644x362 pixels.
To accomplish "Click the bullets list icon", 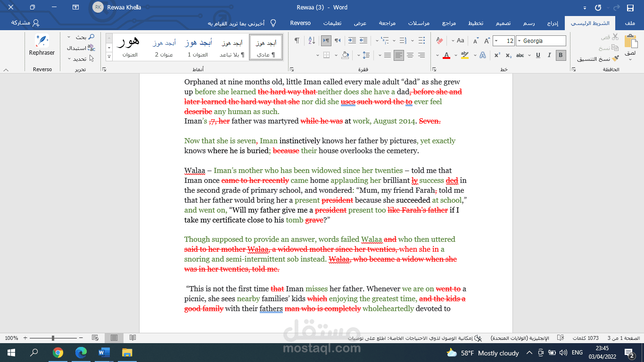I will point(421,41).
